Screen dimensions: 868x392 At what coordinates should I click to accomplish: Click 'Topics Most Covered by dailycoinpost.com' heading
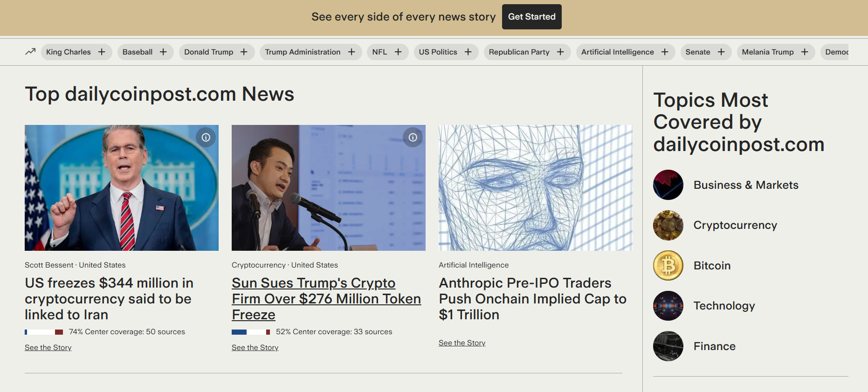point(739,122)
